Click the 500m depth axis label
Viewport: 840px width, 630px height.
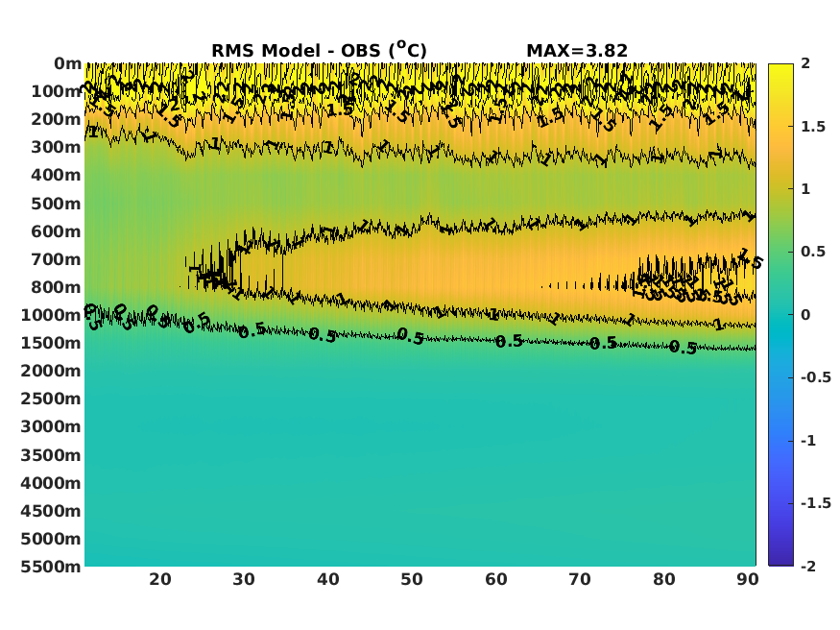(57, 204)
